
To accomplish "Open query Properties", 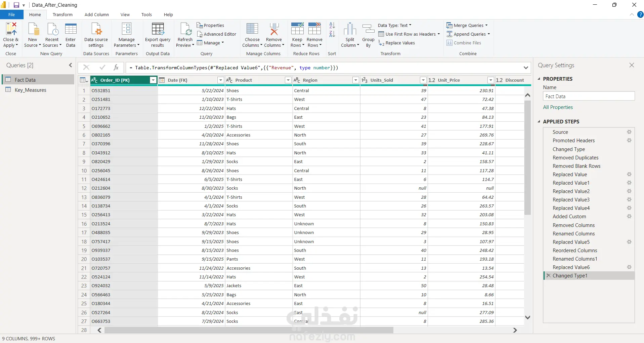I will [210, 26].
